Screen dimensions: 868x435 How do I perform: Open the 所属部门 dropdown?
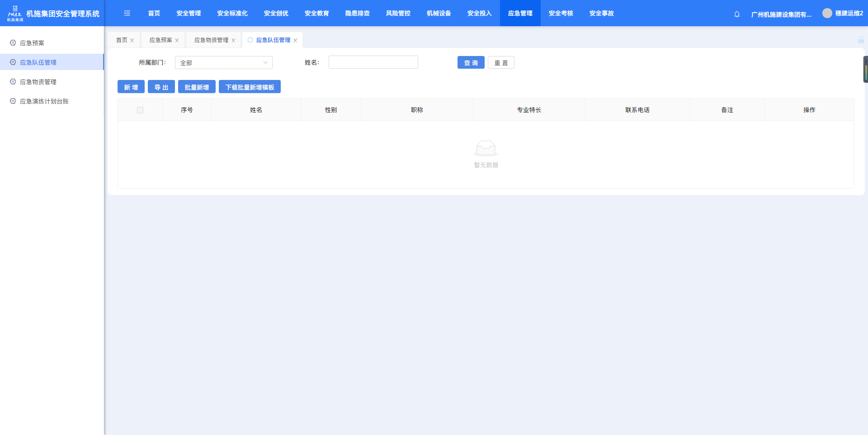click(223, 63)
